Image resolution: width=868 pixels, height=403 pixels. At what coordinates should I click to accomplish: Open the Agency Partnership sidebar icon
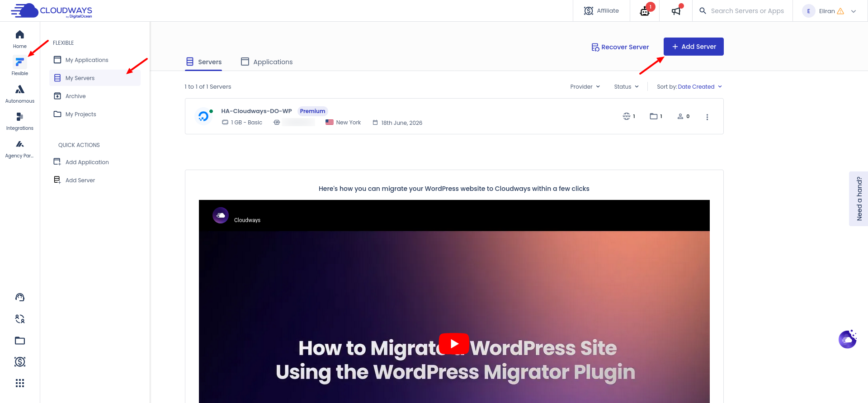click(19, 144)
